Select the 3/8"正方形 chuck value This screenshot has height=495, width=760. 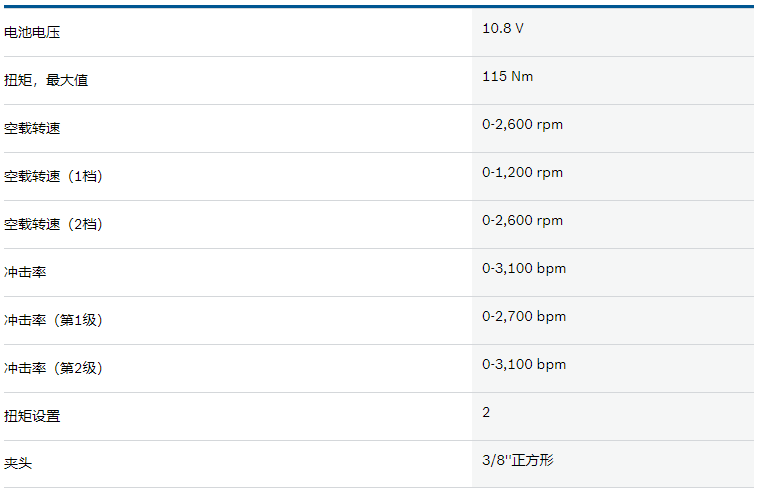[518, 460]
